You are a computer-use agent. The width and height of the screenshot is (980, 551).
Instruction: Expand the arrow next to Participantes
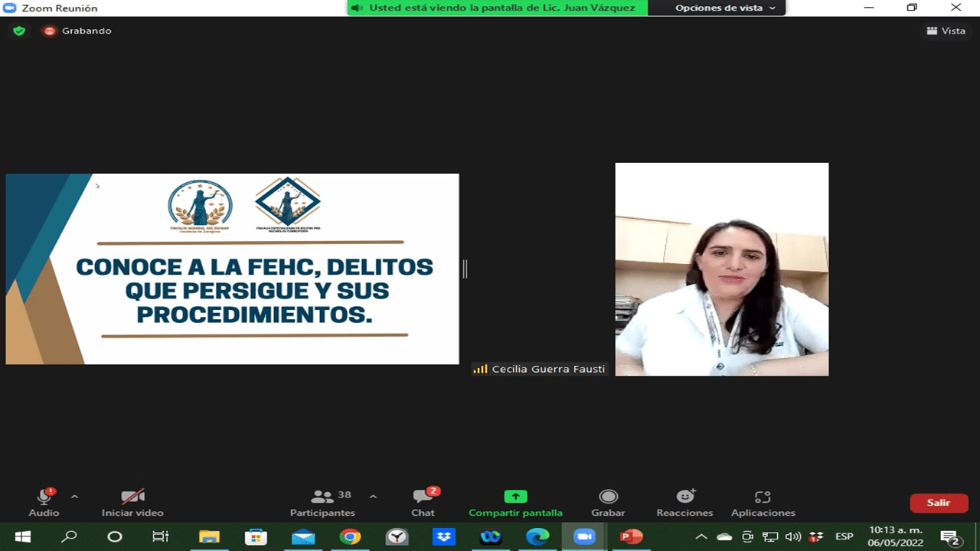[373, 496]
